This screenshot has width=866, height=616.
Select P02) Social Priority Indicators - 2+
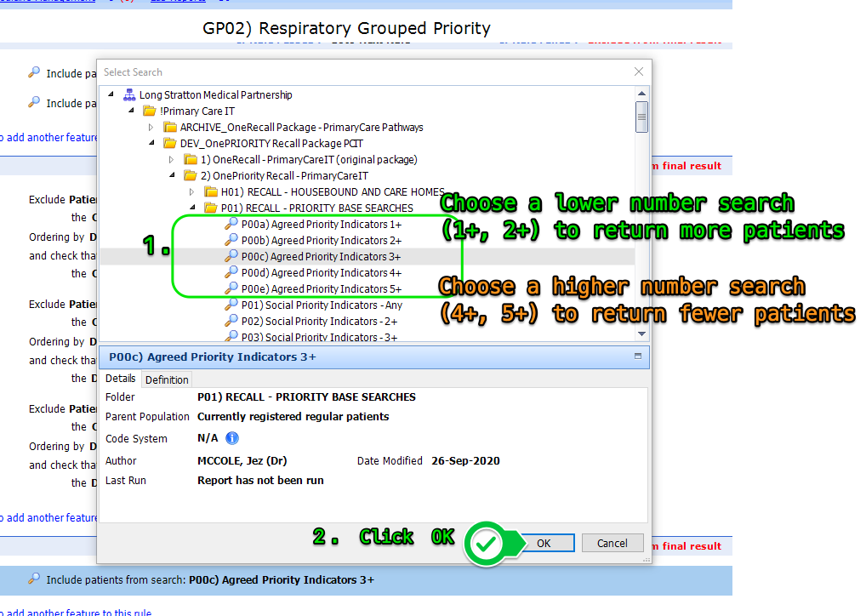point(319,321)
